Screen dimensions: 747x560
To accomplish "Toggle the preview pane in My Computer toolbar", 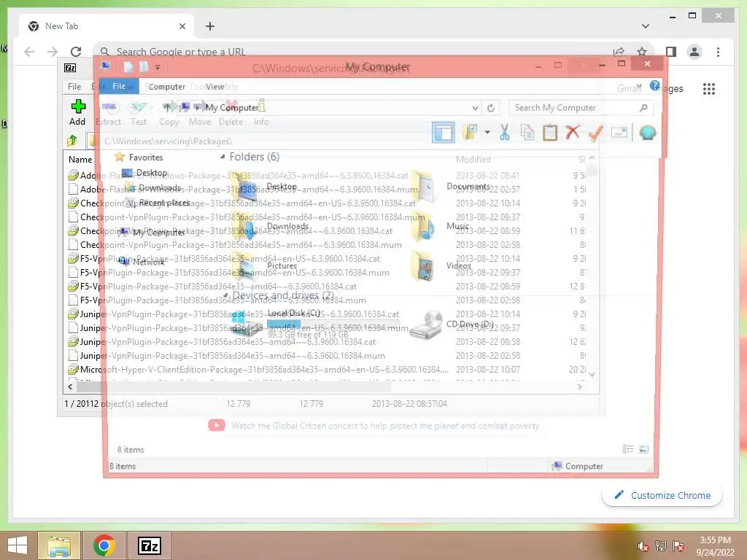I will (x=444, y=133).
